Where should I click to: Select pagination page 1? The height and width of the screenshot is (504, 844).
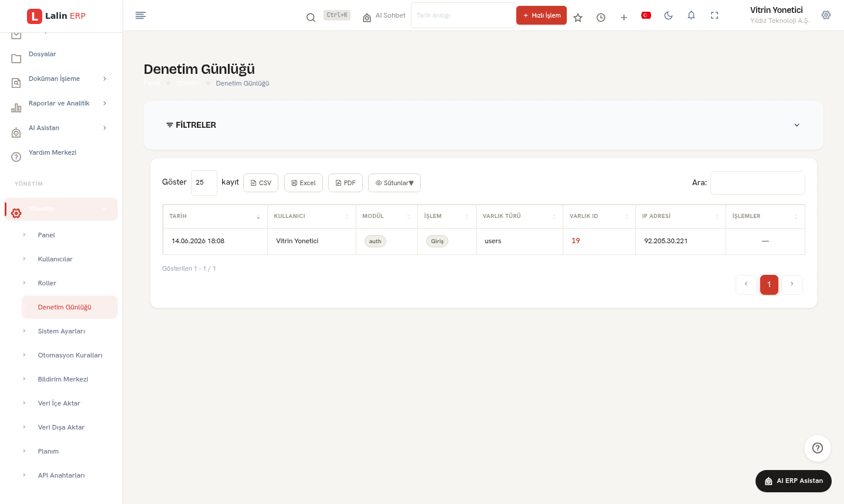[769, 284]
